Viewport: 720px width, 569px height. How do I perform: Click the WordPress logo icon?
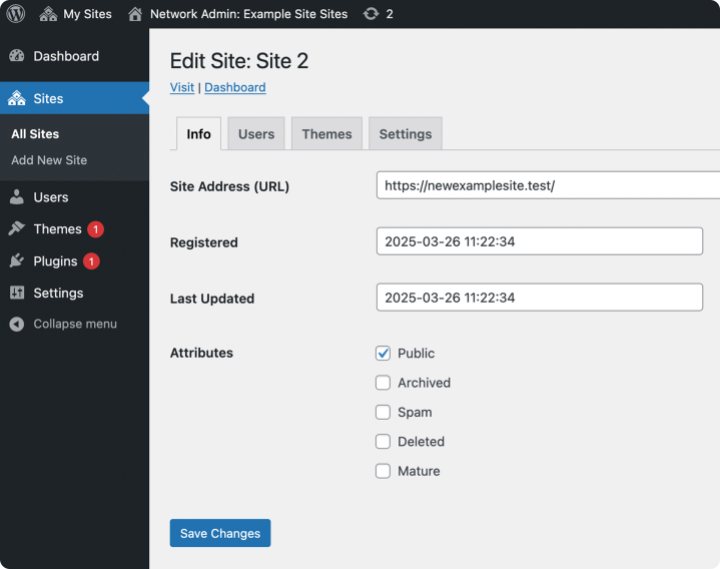(x=16, y=14)
